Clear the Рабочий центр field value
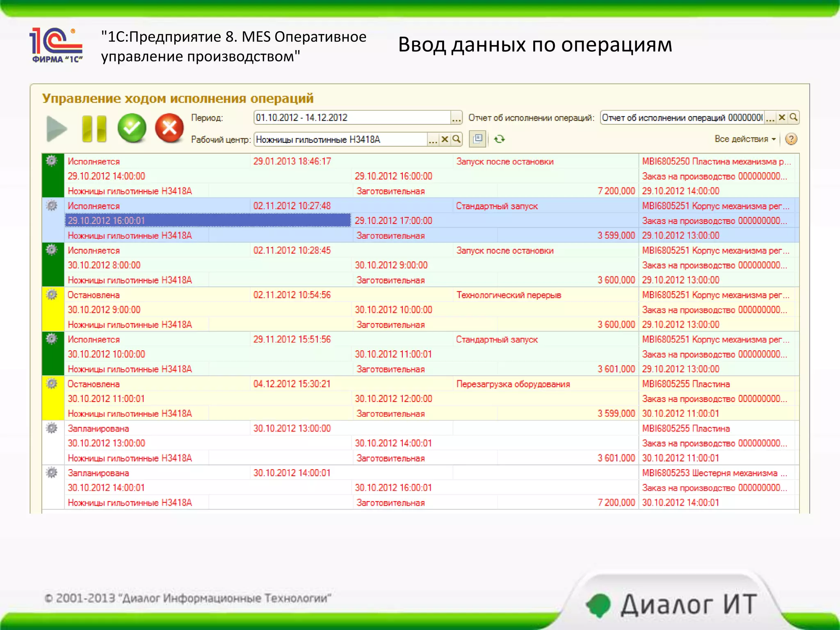Image resolution: width=840 pixels, height=630 pixels. coord(445,139)
